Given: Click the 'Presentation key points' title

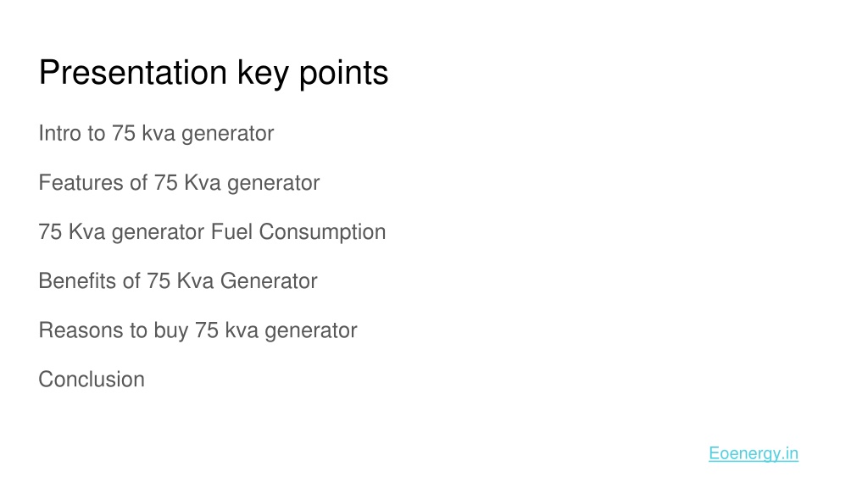Looking at the screenshot, I should click(214, 73).
